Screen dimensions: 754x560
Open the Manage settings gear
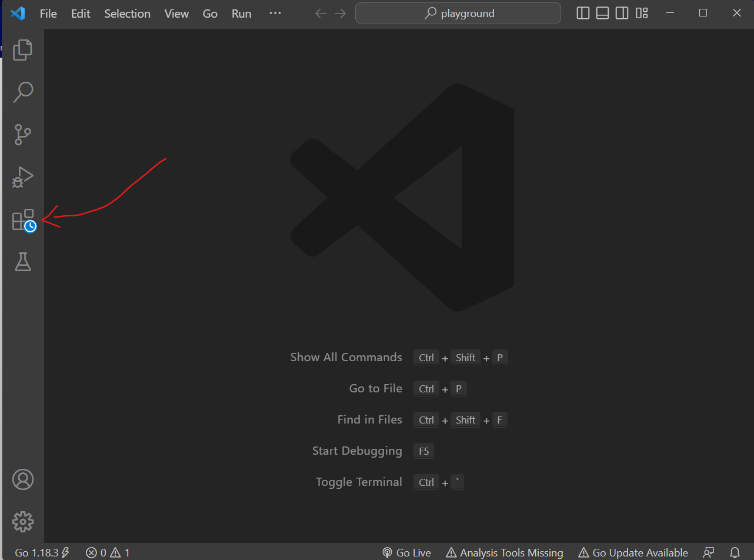(22, 521)
